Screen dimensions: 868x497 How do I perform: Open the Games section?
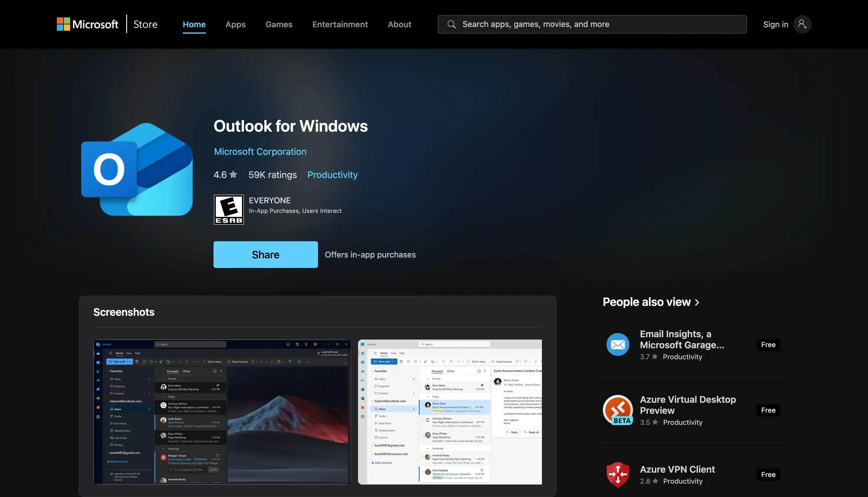[279, 24]
